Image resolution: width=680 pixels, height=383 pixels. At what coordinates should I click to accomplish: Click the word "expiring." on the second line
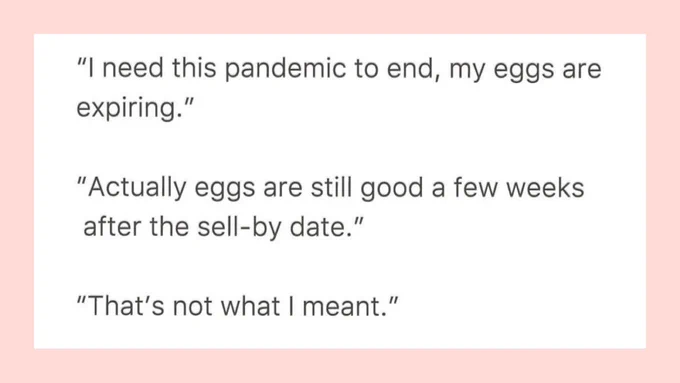click(130, 108)
